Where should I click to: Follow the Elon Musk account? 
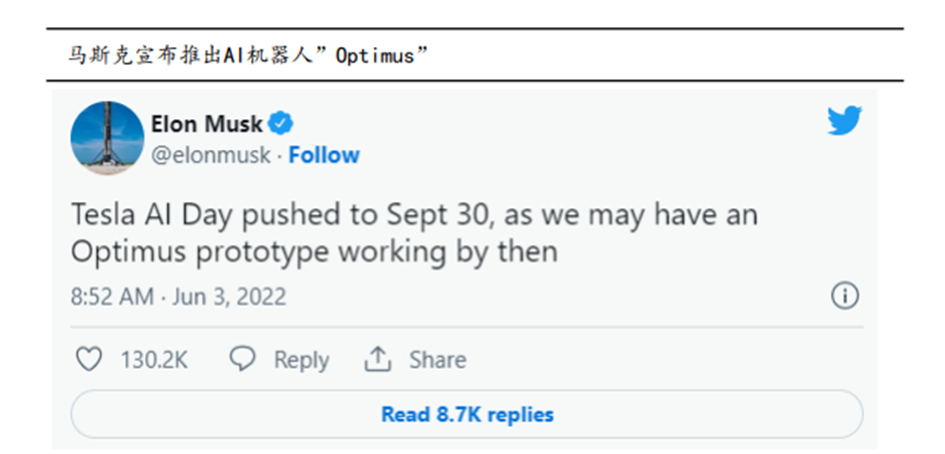click(324, 155)
